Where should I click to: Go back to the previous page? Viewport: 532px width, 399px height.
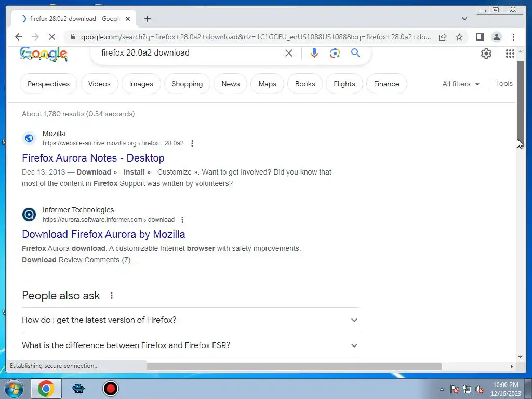tap(19, 37)
